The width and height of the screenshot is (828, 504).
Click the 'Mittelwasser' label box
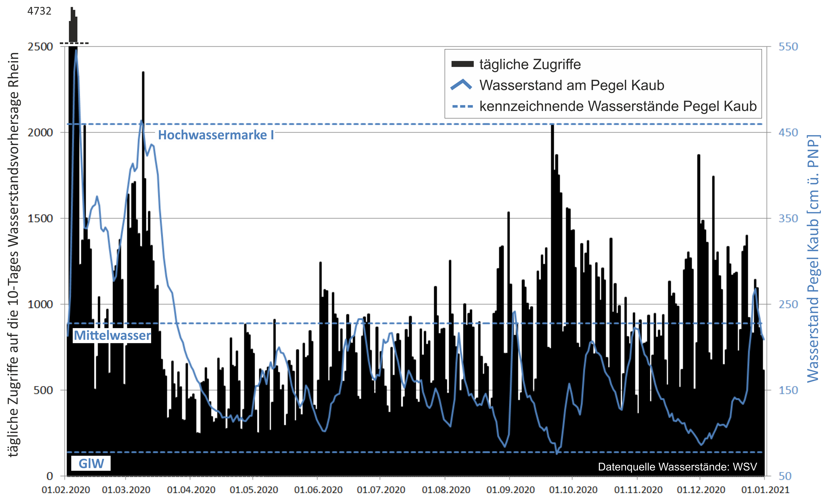[x=112, y=335]
